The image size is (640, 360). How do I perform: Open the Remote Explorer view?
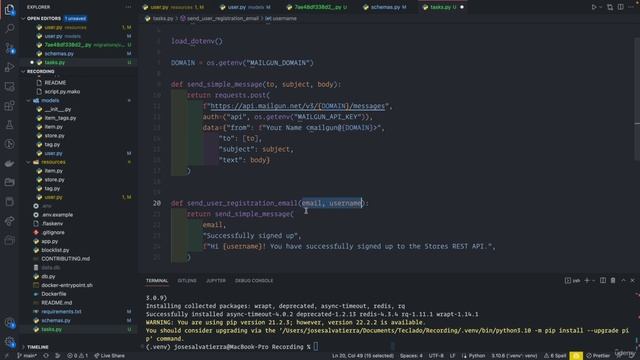tap(9, 87)
